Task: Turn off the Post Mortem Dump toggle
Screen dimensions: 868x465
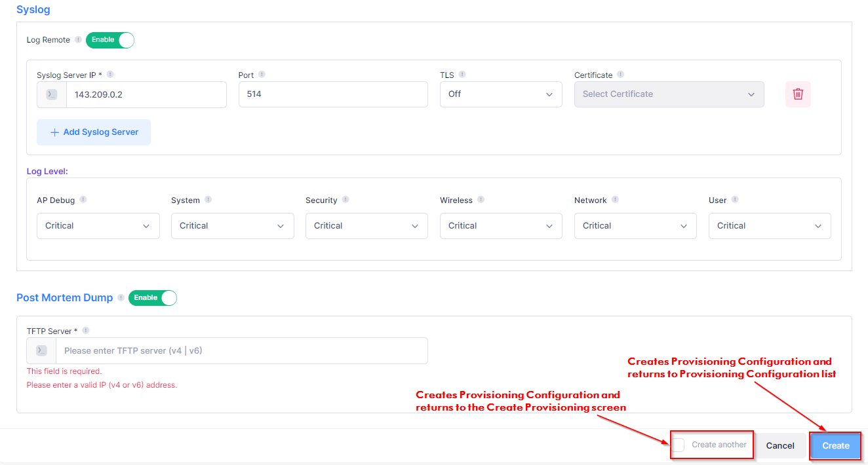Action: point(153,298)
